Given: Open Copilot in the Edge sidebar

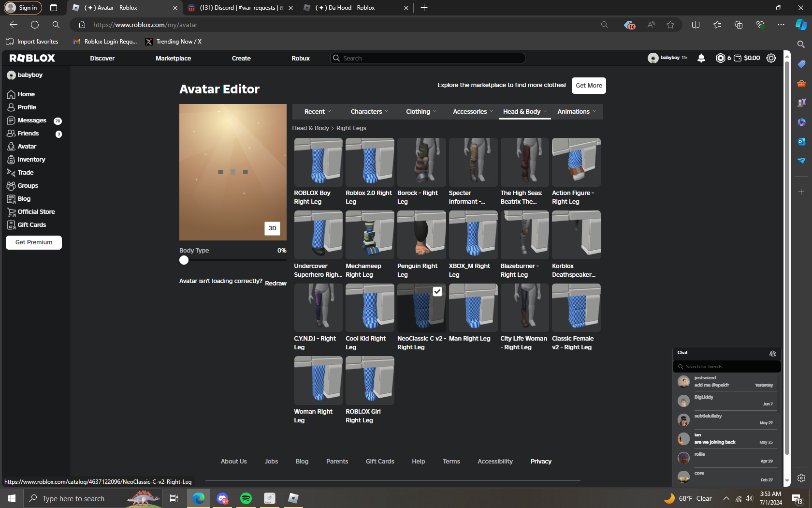Looking at the screenshot, I should click(801, 25).
